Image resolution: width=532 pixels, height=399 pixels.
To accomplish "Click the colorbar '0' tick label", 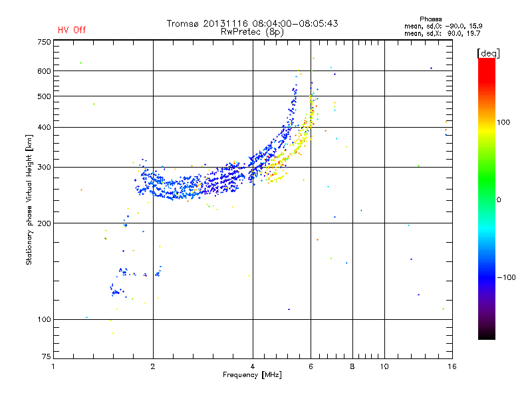I will point(499,200).
